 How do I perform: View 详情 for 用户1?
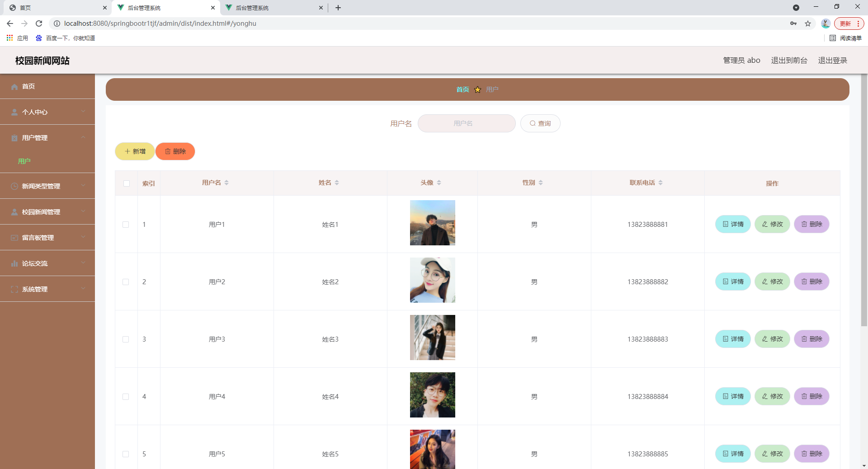733,224
